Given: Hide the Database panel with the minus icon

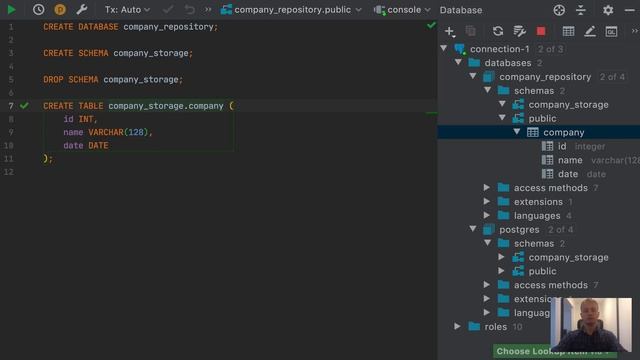Looking at the screenshot, I should [629, 10].
